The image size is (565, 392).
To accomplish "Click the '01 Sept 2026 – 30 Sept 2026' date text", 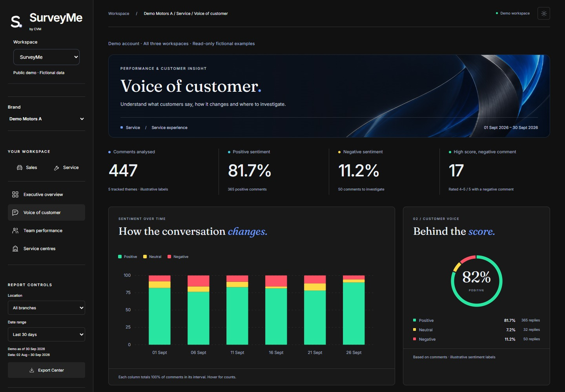I will point(511,127).
